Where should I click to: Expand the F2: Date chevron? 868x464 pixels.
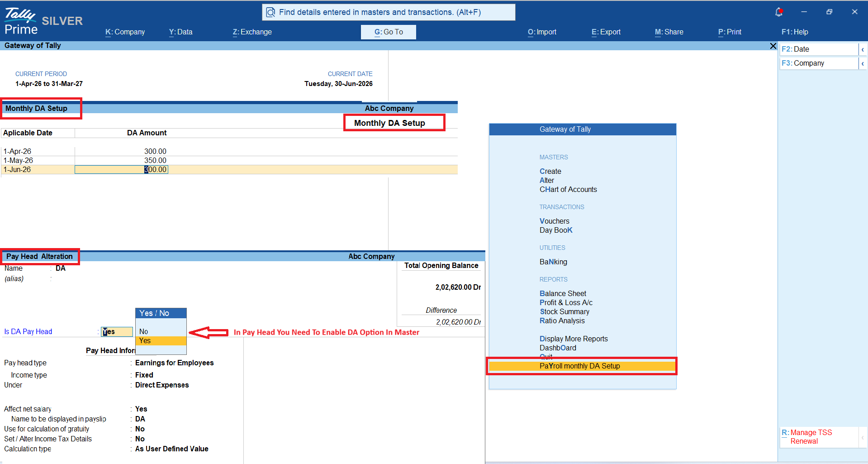(x=863, y=49)
